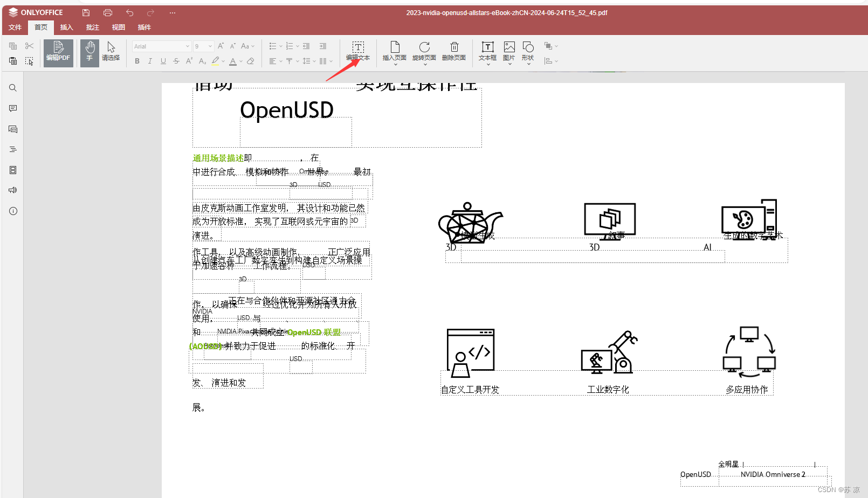Viewport: 868px width, 498px height.
Task: Click the undo arrow icon
Action: tap(129, 12)
